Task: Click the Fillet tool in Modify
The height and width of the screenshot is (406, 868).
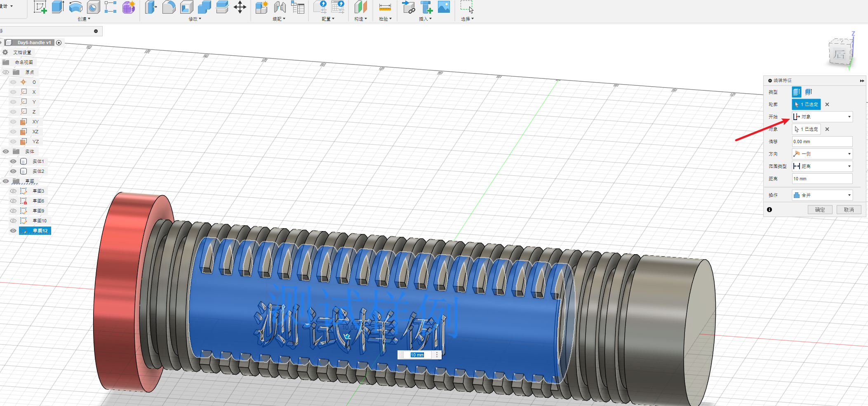Action: (x=169, y=7)
